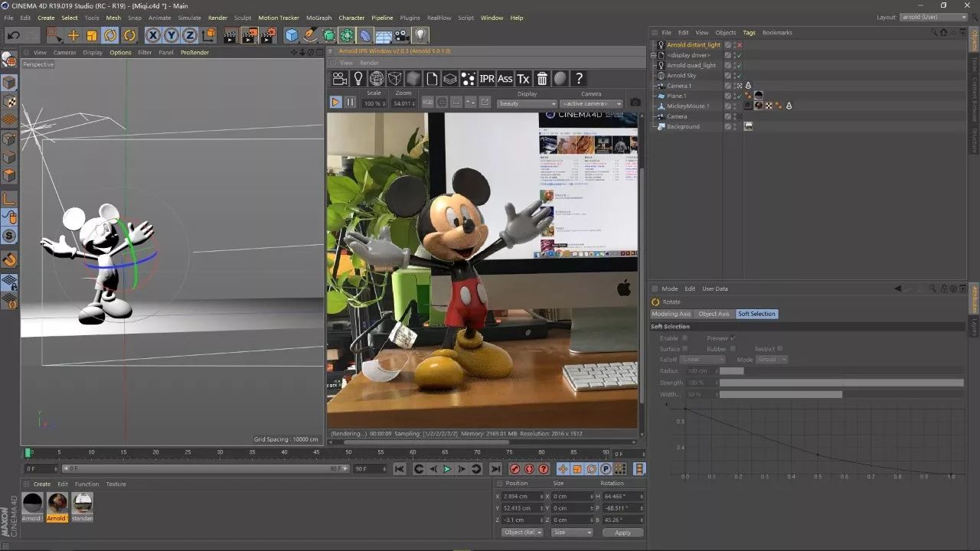The height and width of the screenshot is (551, 980).
Task: Select the Model mode cube icon
Action: point(9,82)
